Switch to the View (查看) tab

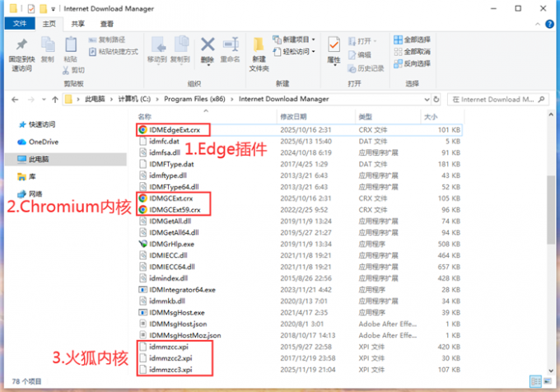pos(107,24)
